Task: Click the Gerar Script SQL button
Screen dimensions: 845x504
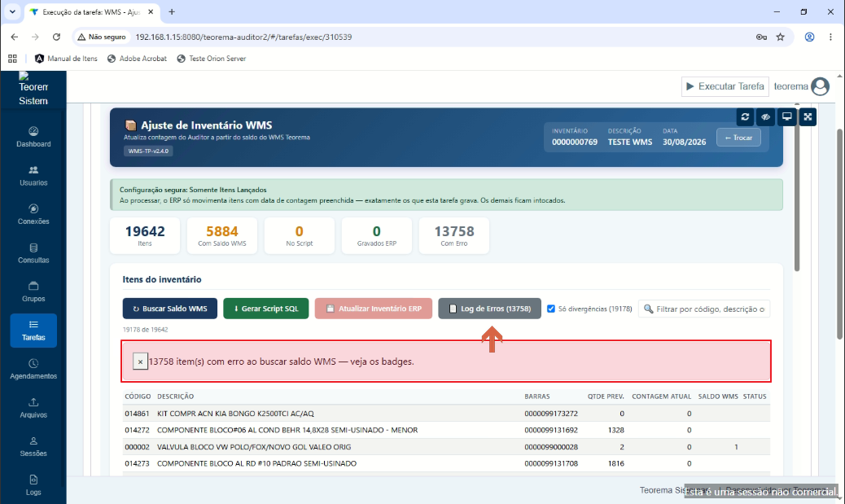Action: (266, 309)
